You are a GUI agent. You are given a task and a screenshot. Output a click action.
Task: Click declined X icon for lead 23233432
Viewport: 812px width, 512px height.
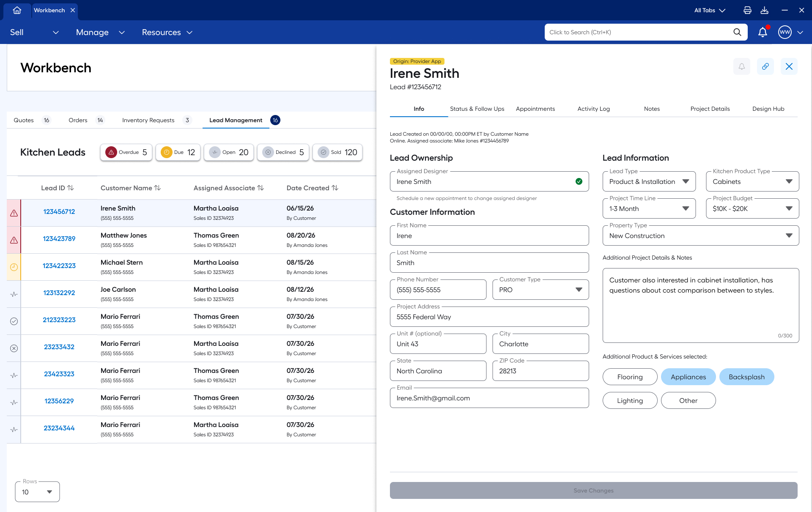14,348
